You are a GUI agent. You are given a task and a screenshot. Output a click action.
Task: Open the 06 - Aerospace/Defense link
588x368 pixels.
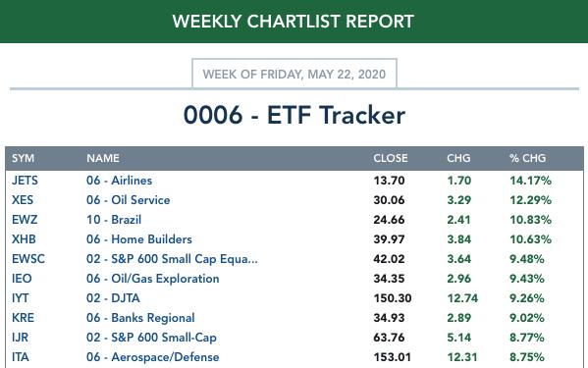(x=152, y=357)
